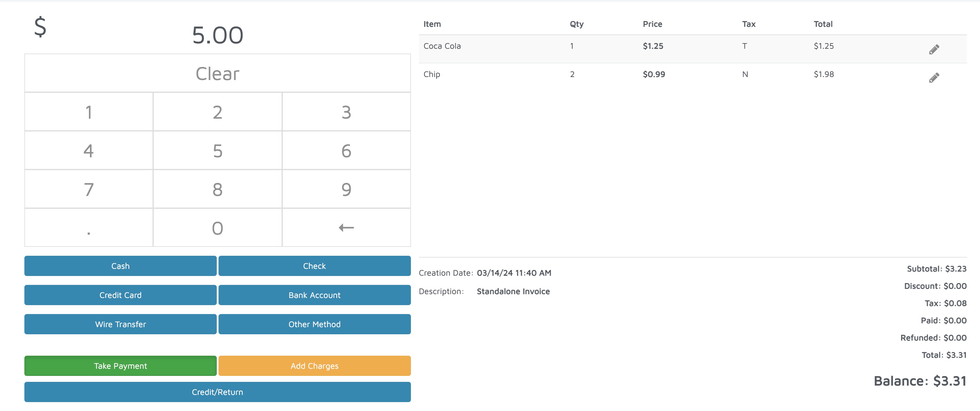Open Credit/Return option
980x411 pixels.
point(217,392)
